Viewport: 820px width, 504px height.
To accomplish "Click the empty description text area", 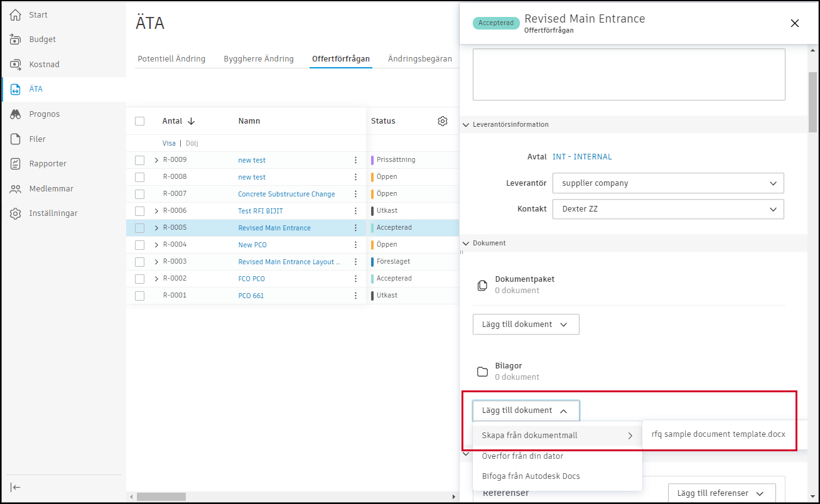I will coord(628,74).
